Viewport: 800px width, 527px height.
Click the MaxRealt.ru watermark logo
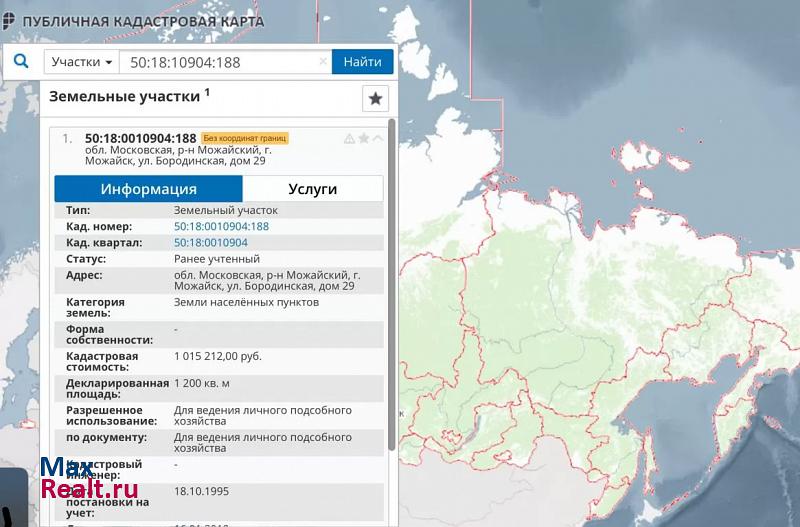tap(88, 480)
